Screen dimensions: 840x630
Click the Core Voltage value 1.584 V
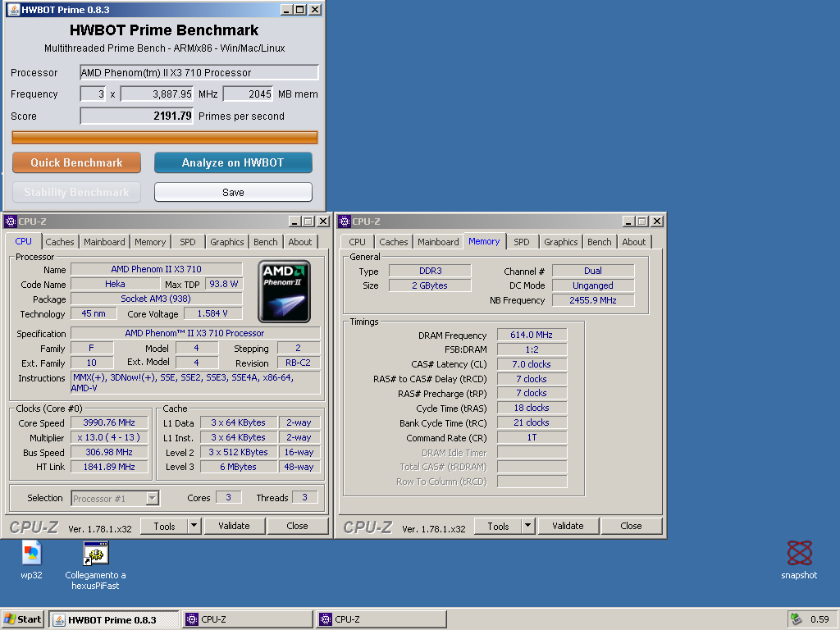(212, 314)
